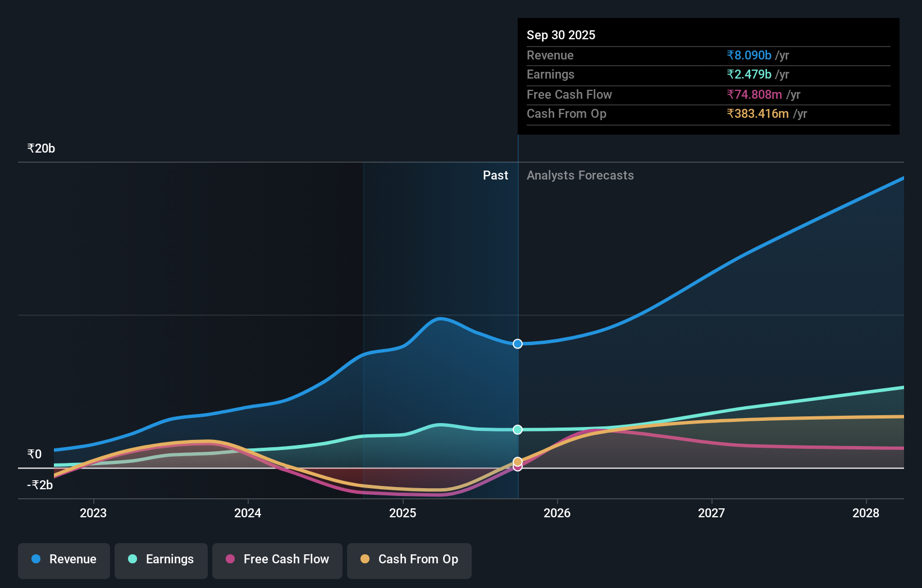The height and width of the screenshot is (588, 922).
Task: Click the 2027 label on the time axis
Action: [711, 513]
